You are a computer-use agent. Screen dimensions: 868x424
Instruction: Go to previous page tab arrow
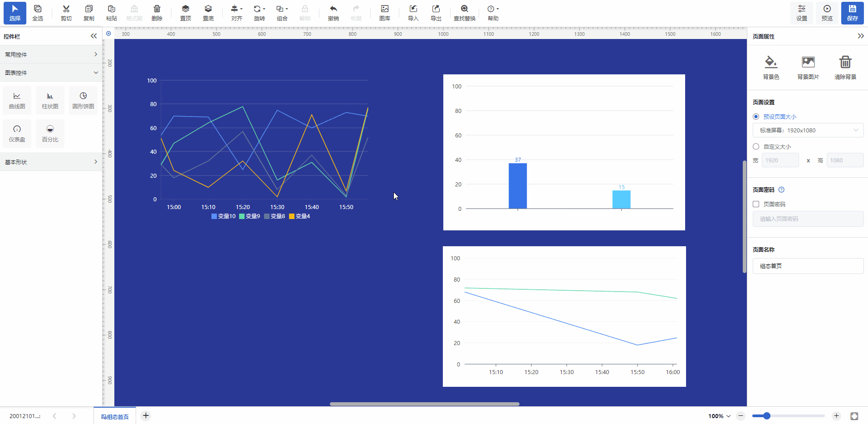coord(54,416)
